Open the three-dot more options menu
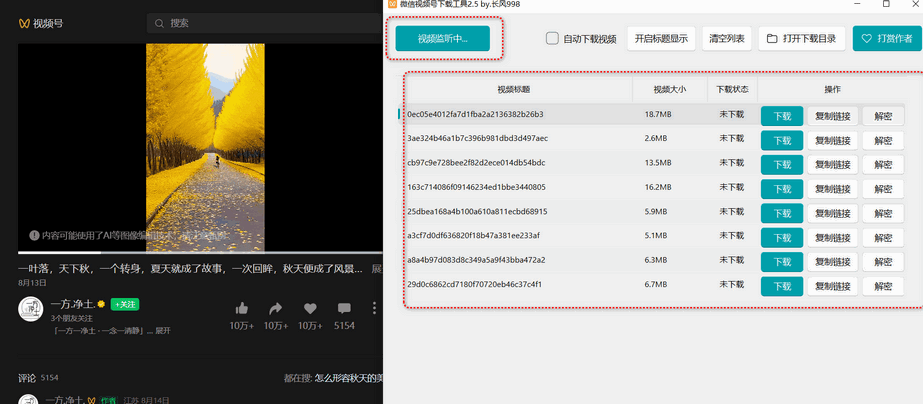The height and width of the screenshot is (404, 923). coord(374,308)
